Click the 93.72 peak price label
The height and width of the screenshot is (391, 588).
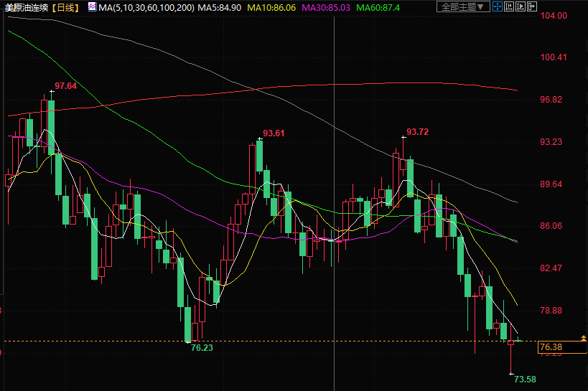[x=417, y=131]
